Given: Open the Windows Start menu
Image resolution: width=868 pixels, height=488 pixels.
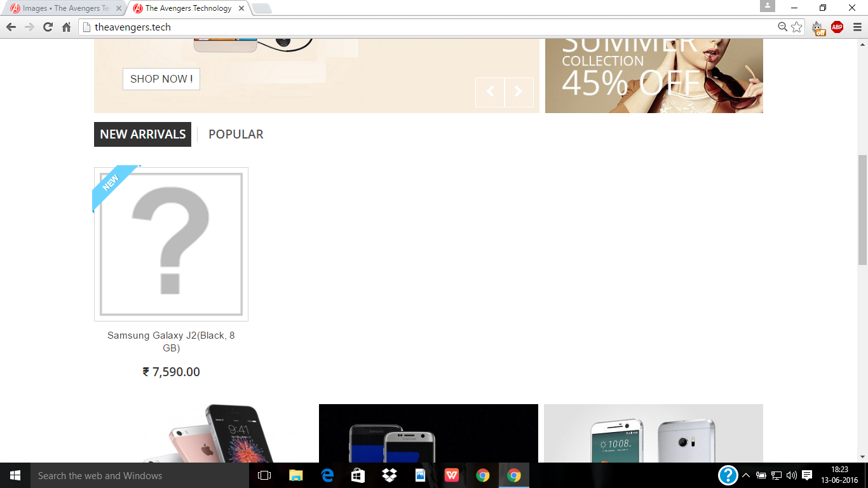Looking at the screenshot, I should pyautogui.click(x=15, y=475).
